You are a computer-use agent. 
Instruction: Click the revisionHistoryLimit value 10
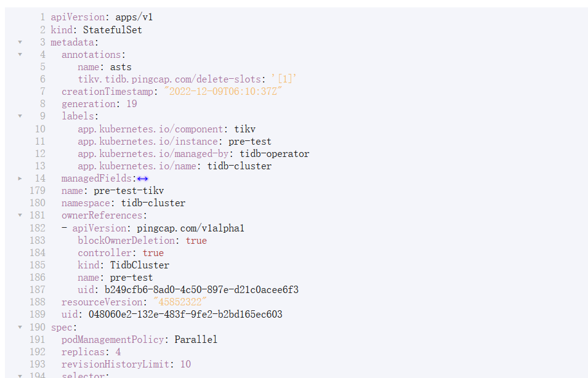(x=185, y=364)
